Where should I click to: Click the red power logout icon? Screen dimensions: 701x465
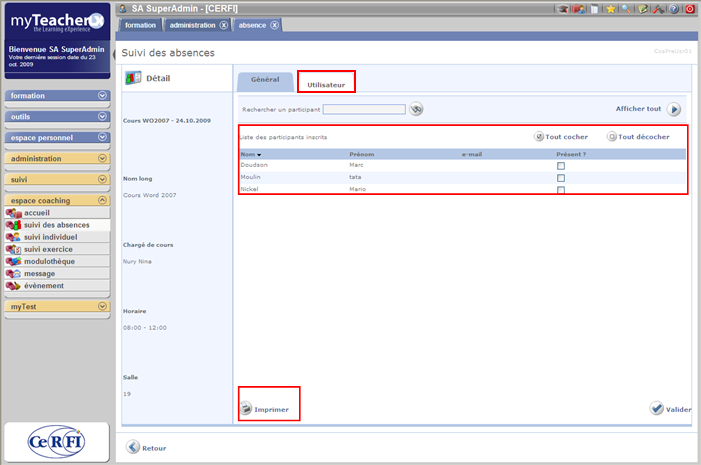pos(690,8)
